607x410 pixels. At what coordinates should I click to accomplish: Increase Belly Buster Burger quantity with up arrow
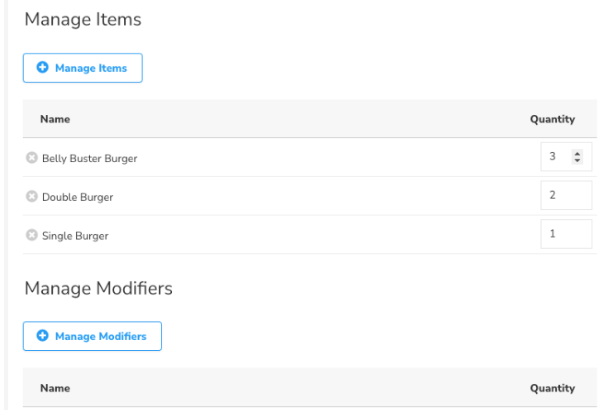(x=576, y=153)
